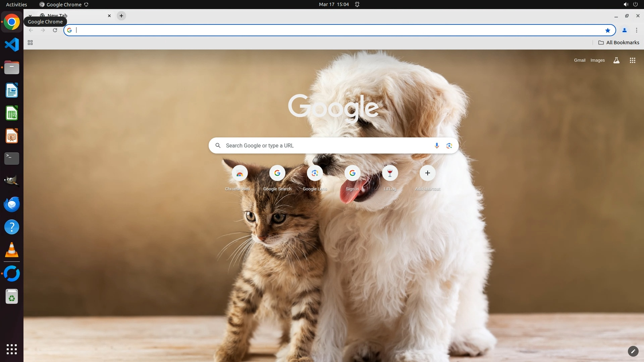Open the Gmail link
Screen dimensions: 644x362
pyautogui.click(x=579, y=60)
